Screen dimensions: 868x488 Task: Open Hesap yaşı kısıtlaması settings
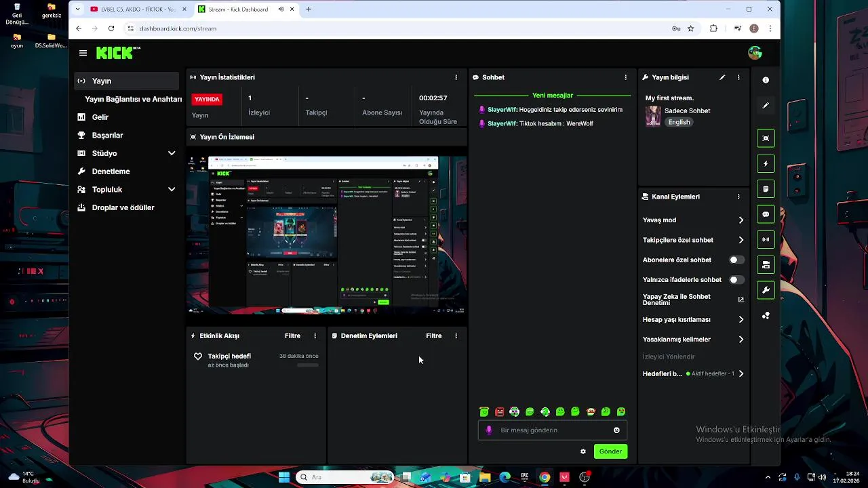click(x=693, y=319)
